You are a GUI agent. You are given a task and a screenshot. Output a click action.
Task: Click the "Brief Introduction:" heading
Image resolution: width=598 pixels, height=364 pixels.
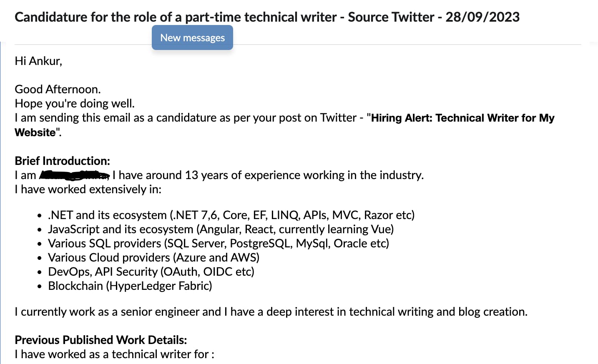point(62,161)
